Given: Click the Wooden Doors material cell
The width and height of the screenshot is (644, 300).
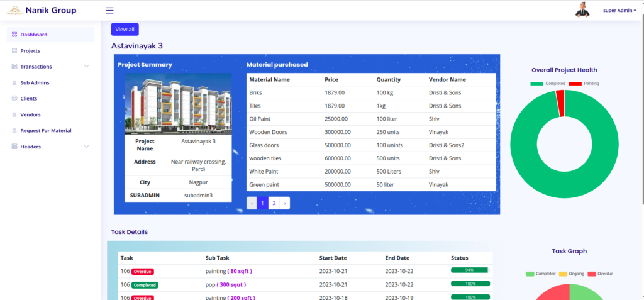Looking at the screenshot, I should 268,132.
